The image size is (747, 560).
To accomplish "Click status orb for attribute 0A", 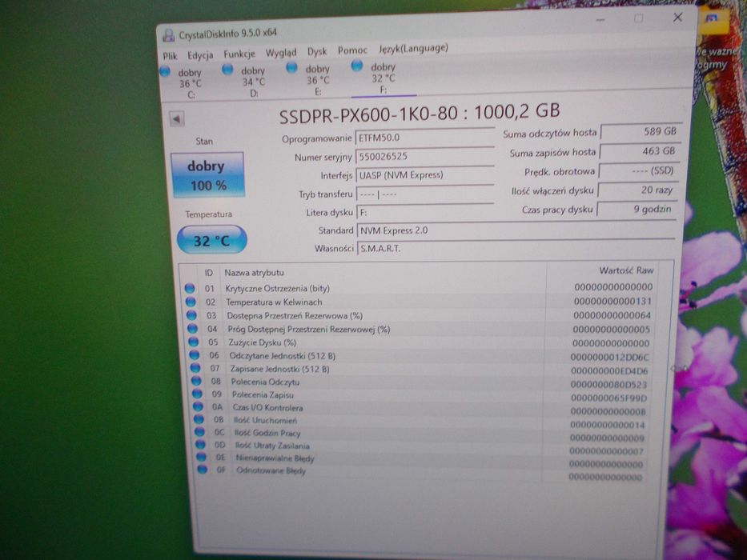I will [x=199, y=406].
